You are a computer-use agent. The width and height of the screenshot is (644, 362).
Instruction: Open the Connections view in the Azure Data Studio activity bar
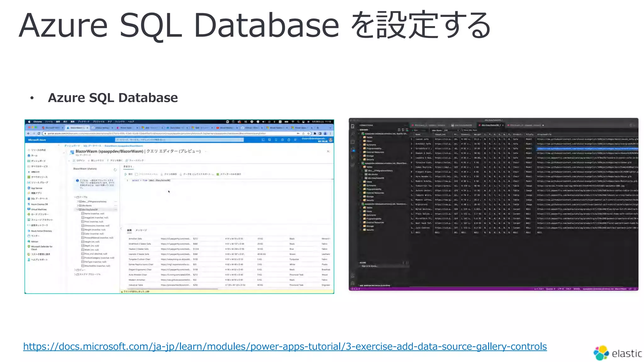point(353,126)
